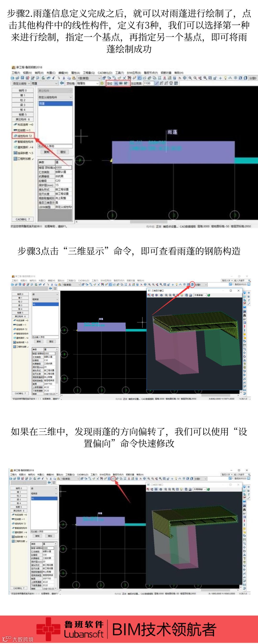The image size is (258, 644).
Task: Click 在此输入字符 search field in middle screenshot
Action: [x=45, y=337]
